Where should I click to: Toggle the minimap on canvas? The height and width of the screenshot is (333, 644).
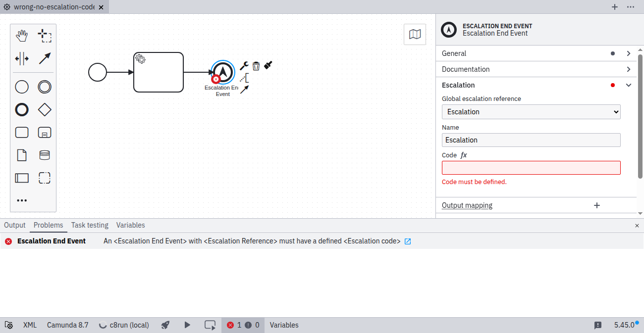click(x=415, y=34)
